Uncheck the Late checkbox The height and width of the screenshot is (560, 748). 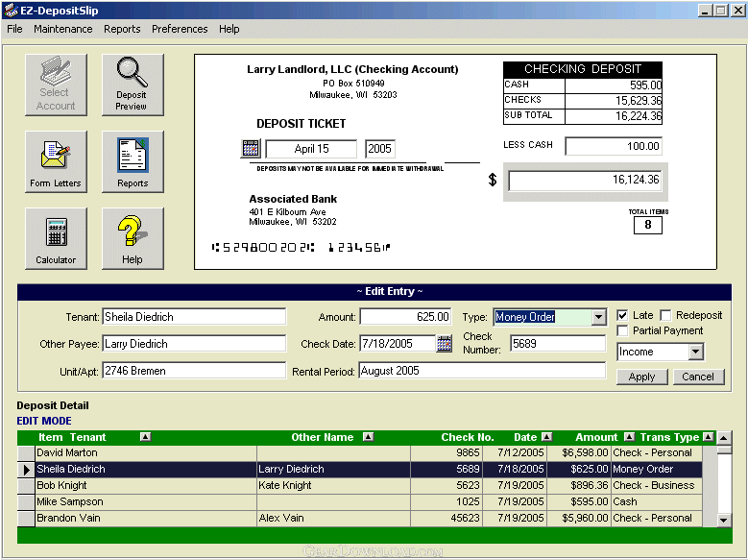tap(622, 315)
